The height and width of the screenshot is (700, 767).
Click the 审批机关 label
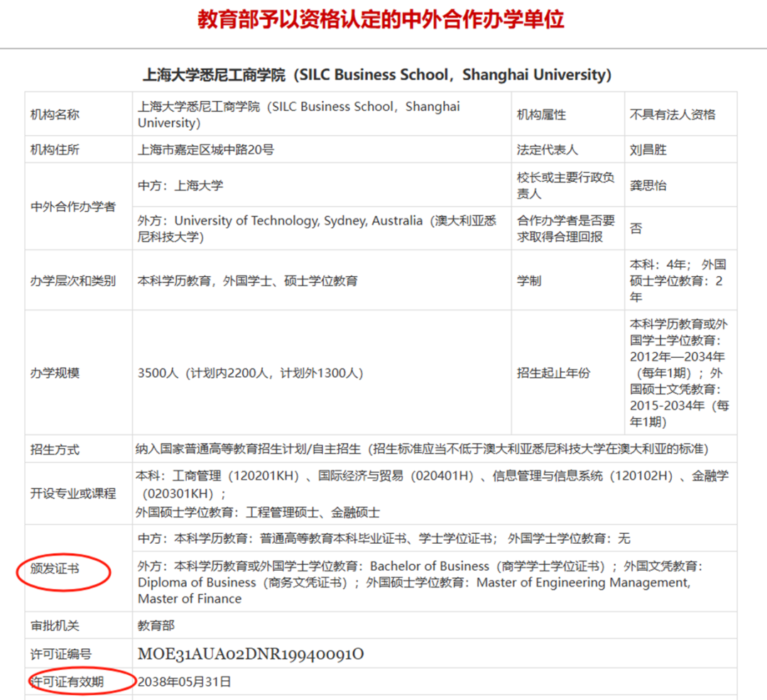(x=55, y=625)
